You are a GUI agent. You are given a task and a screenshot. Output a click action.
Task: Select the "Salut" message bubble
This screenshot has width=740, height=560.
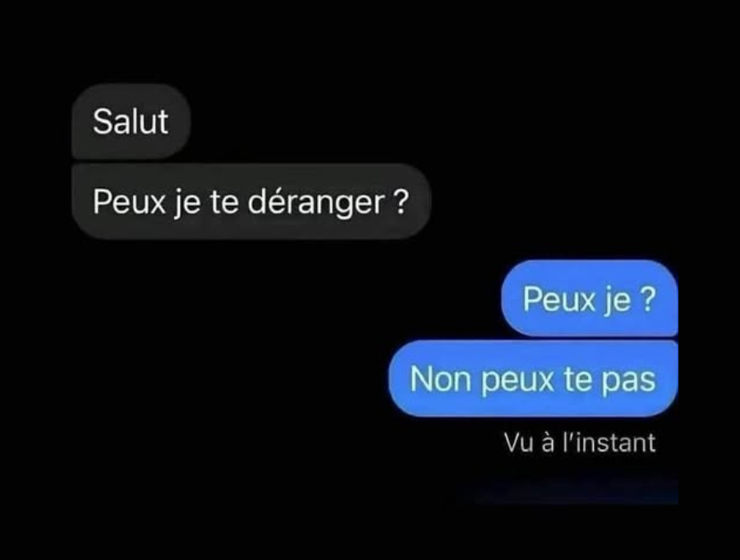[131, 122]
